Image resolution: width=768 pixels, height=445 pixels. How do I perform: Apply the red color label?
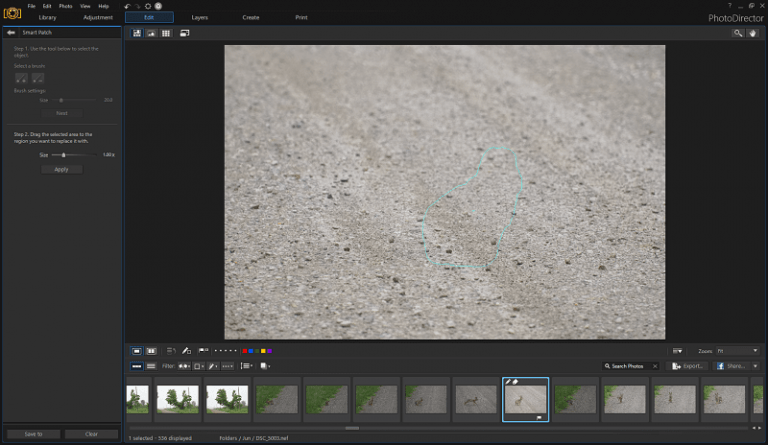coord(244,351)
